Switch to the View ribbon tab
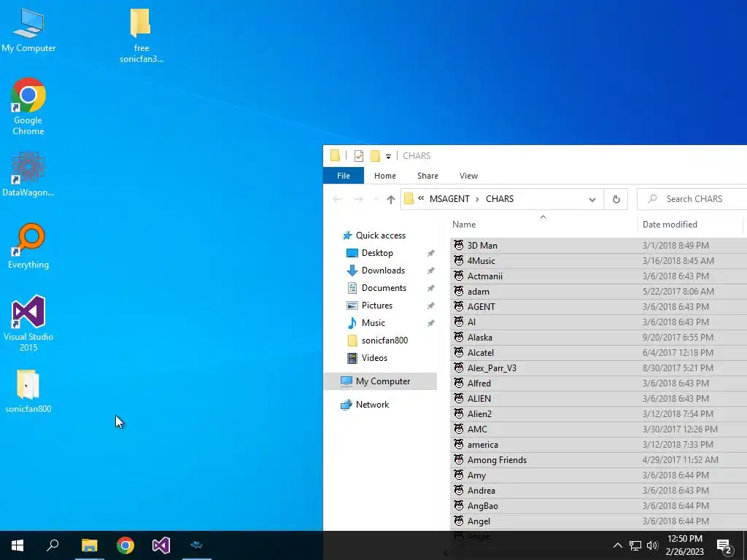The width and height of the screenshot is (747, 560). tap(469, 176)
